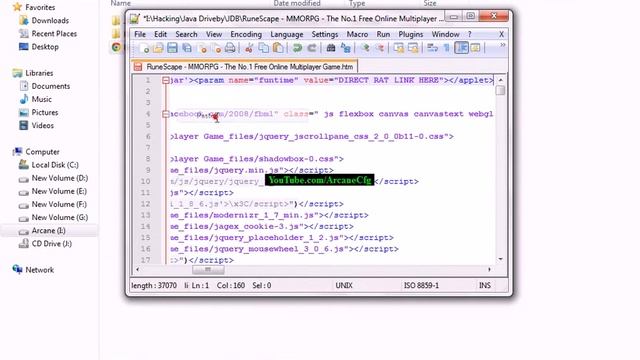Open the ? help menu
The image size is (640, 360).
coord(469,34)
